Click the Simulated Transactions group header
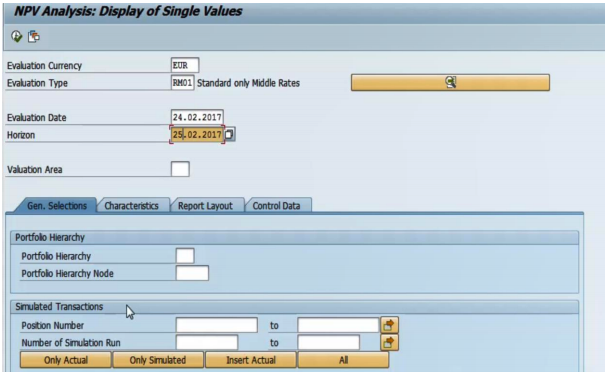The height and width of the screenshot is (372, 608). pyautogui.click(x=59, y=306)
